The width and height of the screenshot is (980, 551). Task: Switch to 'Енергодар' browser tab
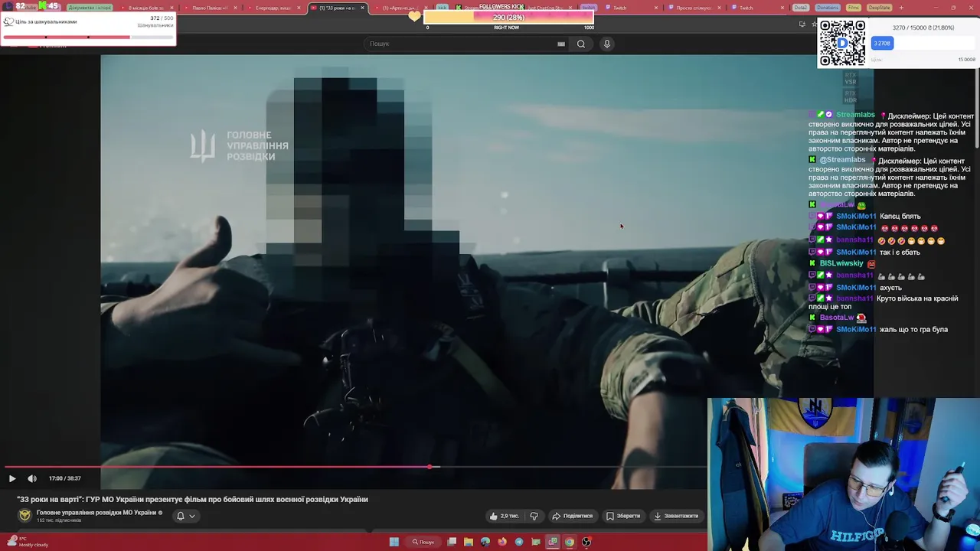point(272,8)
